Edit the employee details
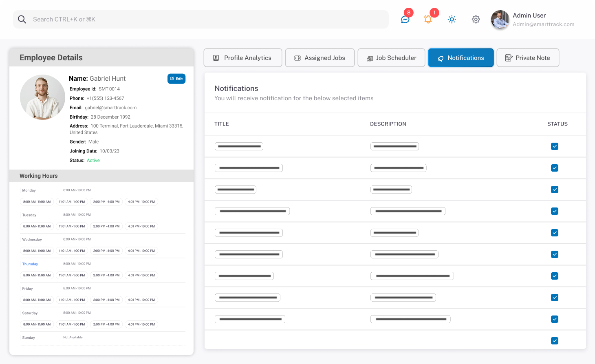The width and height of the screenshot is (595, 364). (x=176, y=79)
